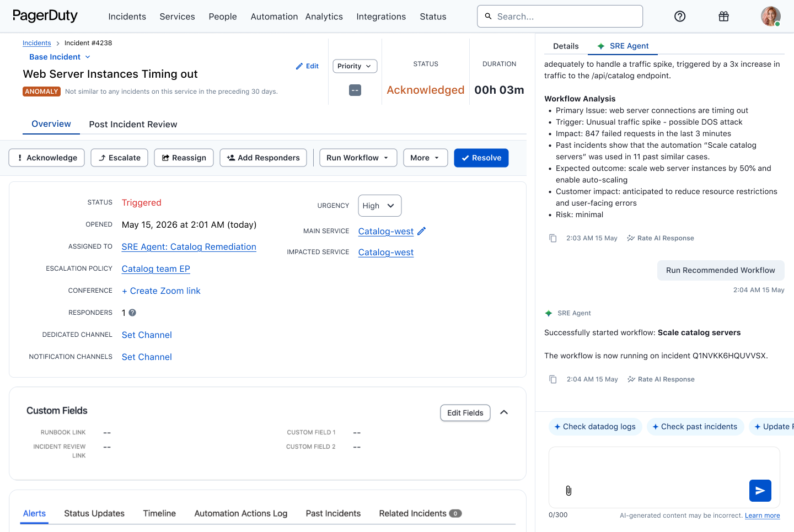Expand the More actions dropdown

(x=425, y=158)
